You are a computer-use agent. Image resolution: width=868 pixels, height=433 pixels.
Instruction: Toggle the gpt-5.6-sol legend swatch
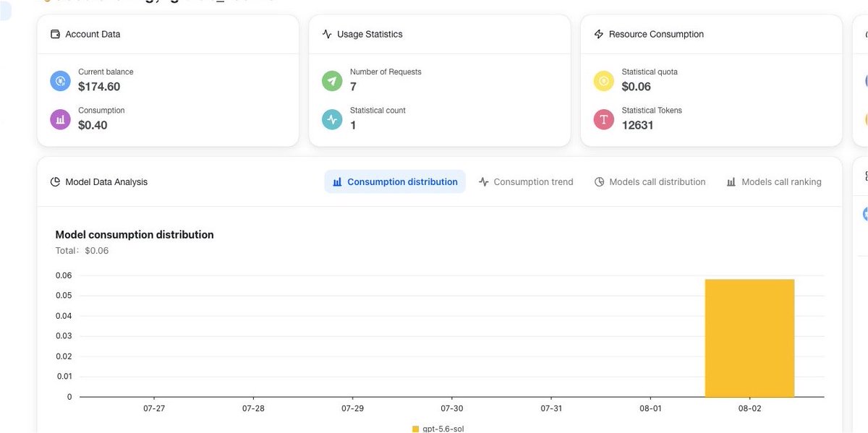pyautogui.click(x=415, y=429)
